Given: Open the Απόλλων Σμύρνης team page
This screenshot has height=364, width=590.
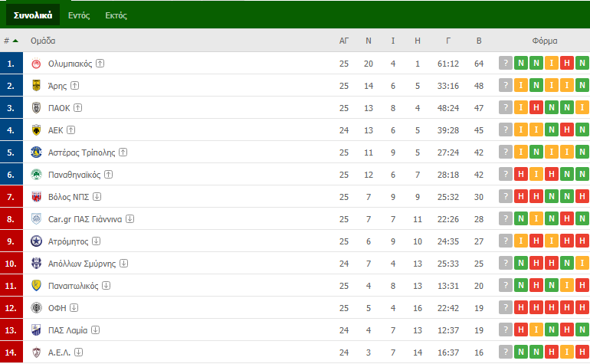Looking at the screenshot, I should coord(82,264).
